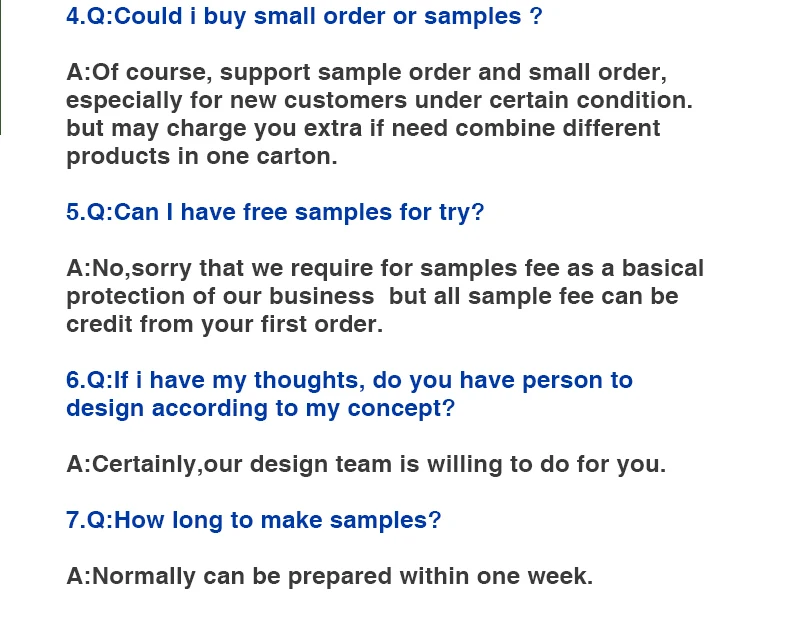Click the word 'carton' in answer 4
The image size is (790, 624).
point(297,157)
